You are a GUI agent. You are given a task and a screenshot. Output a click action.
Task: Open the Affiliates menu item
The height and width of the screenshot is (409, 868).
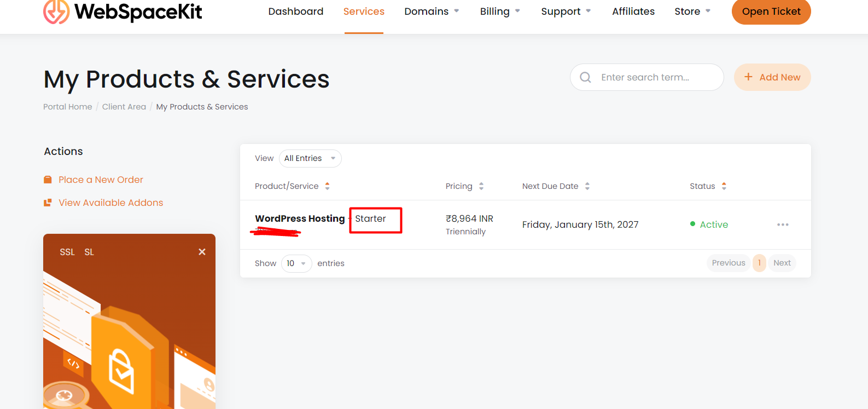(x=633, y=11)
